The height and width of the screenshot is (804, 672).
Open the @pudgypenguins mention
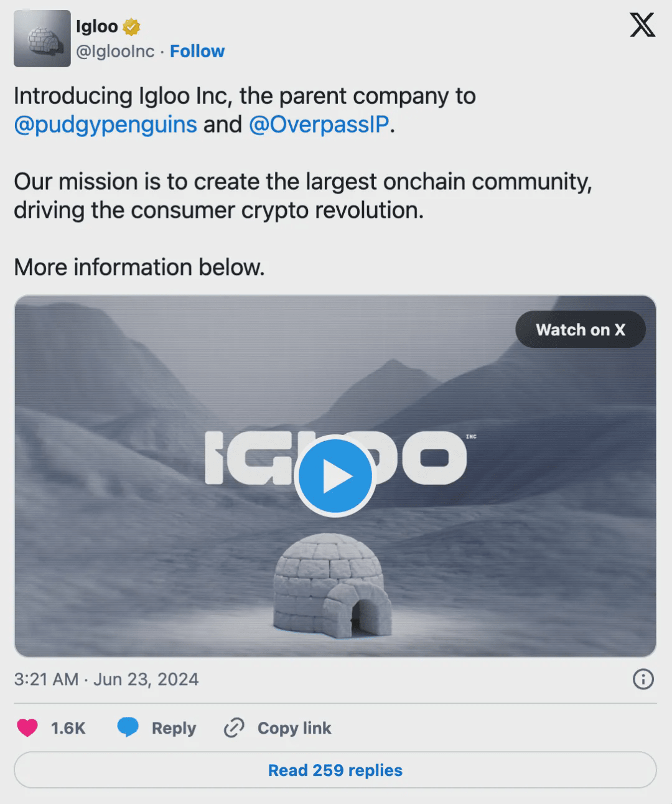coord(105,124)
